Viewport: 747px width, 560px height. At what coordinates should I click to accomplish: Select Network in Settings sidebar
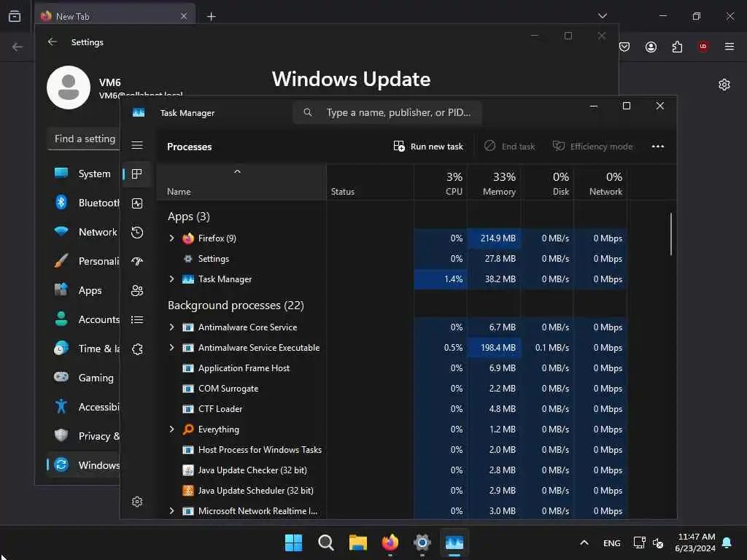tap(83, 232)
